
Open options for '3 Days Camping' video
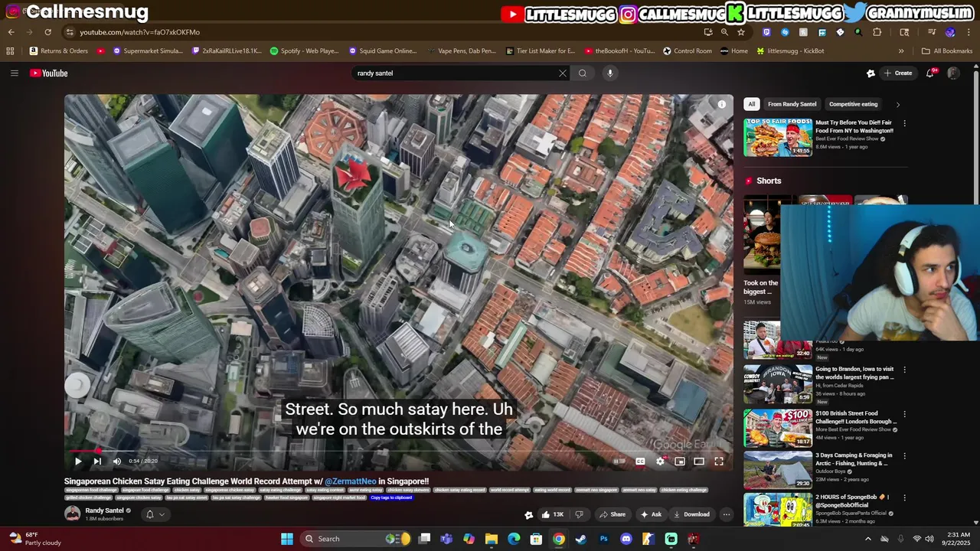904,456
